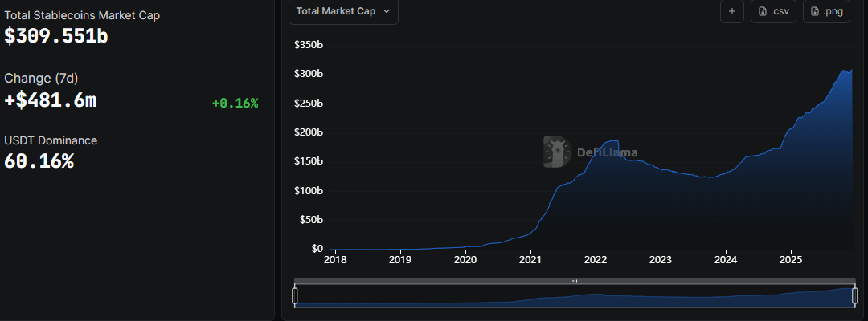Click the 2023 x-axis label
This screenshot has width=868, height=321.
click(x=661, y=260)
